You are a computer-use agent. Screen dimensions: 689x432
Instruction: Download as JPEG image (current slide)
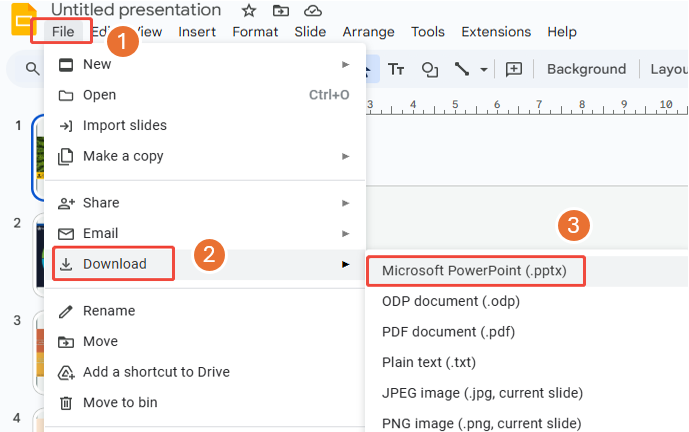pos(527,393)
